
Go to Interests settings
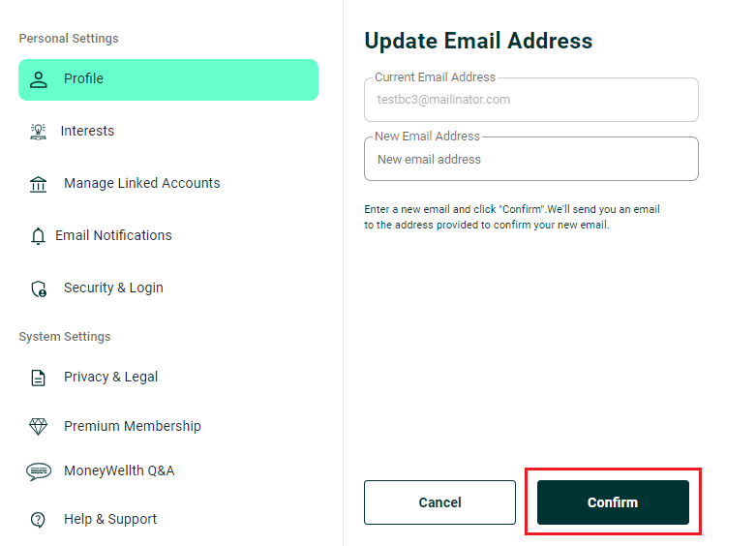tap(87, 132)
